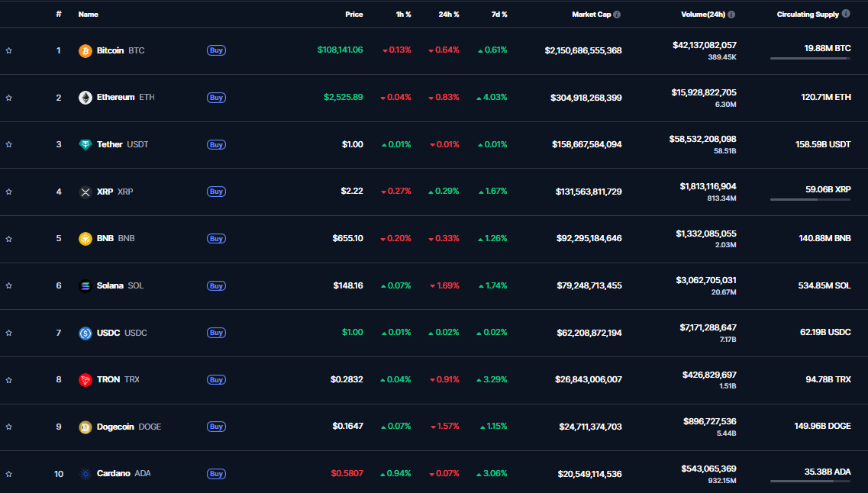Viewport: 868px width, 493px height.
Task: Toggle the Solana watchlist star
Action: tap(9, 286)
